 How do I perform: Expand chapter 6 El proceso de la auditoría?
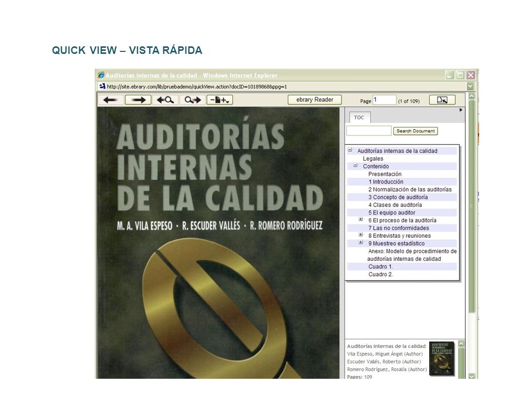point(361,220)
